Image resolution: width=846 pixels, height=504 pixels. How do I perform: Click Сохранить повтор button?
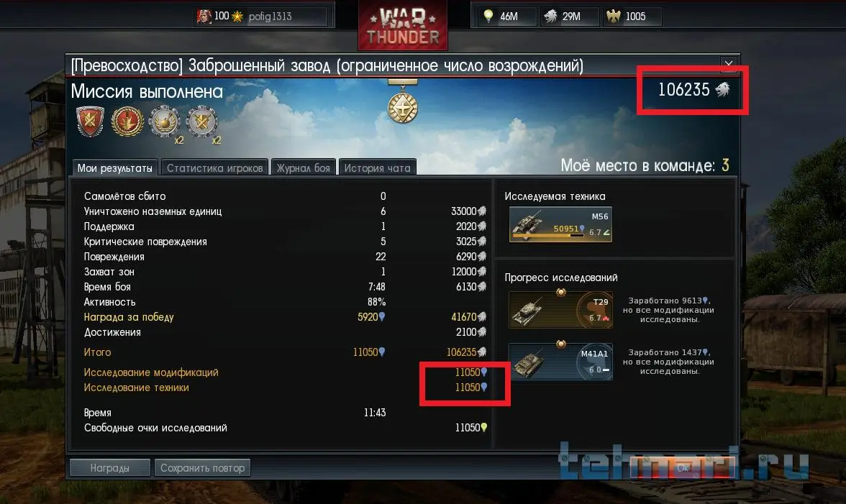[x=202, y=468]
